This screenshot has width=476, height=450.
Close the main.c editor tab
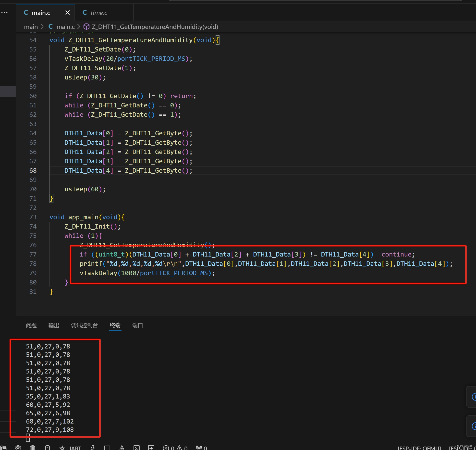(x=68, y=13)
